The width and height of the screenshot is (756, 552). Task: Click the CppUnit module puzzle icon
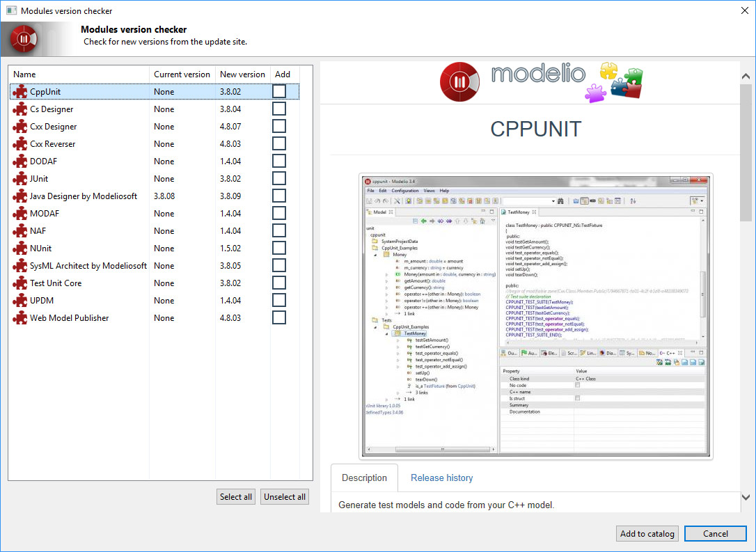tap(19, 92)
